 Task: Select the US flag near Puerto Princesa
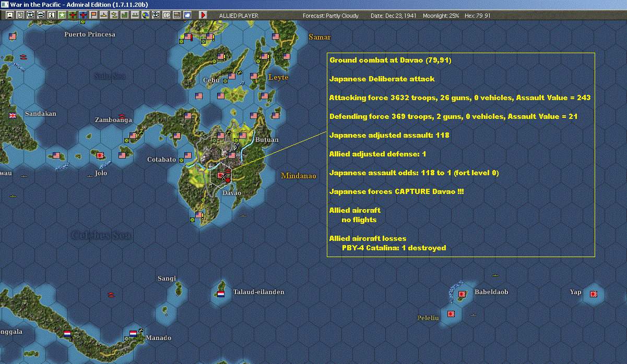pos(13,36)
